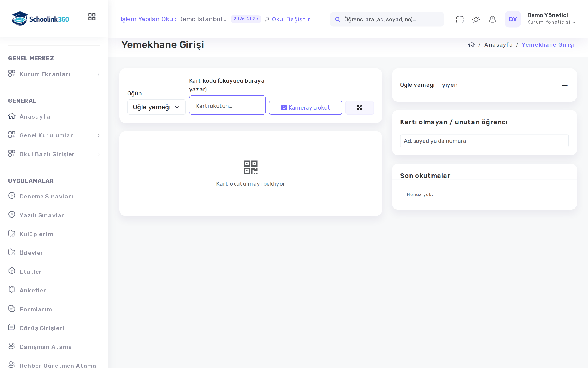Click Okul Değiştir link
Image resolution: width=588 pixels, height=368 pixels.
click(287, 19)
